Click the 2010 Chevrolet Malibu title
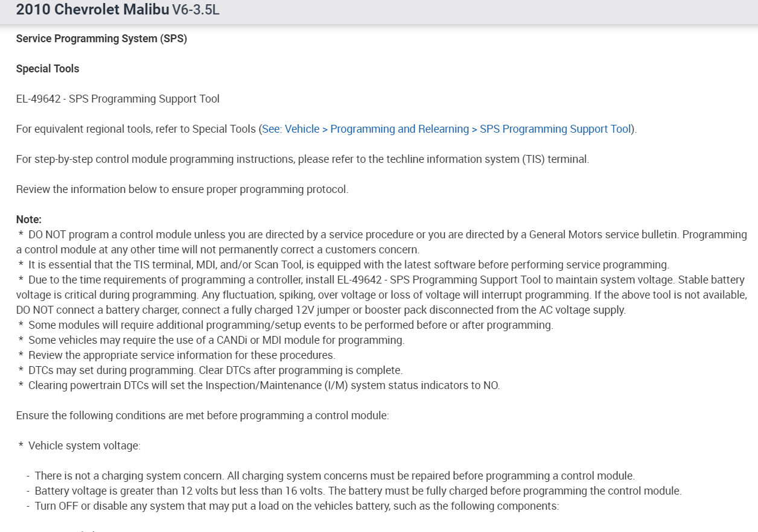The image size is (758, 532). (92, 10)
